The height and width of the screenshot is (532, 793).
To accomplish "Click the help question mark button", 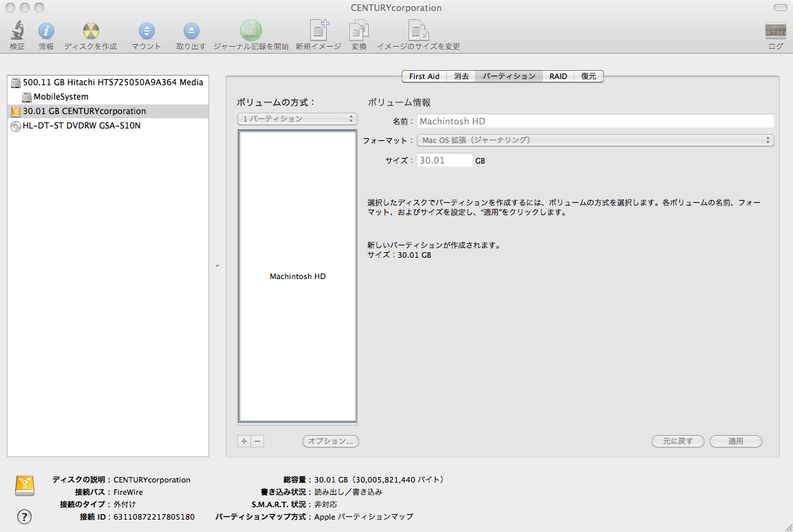I will point(24,517).
